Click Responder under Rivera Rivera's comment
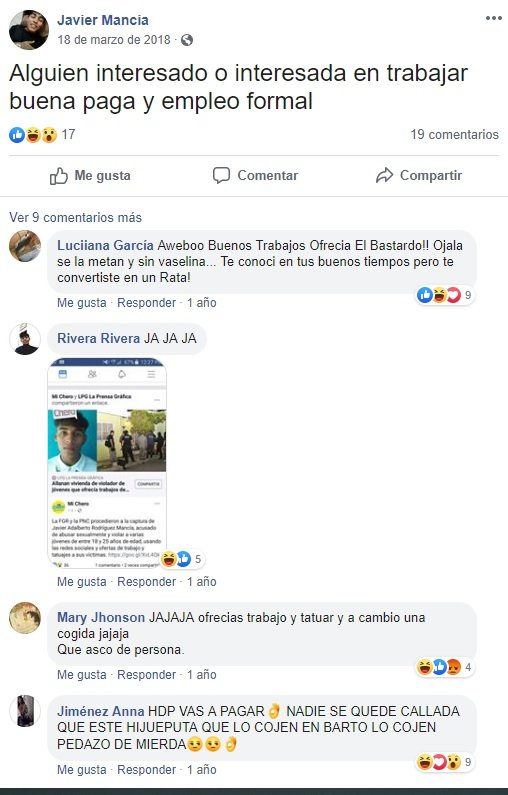Screen dimensions: 508x795 [x=147, y=582]
